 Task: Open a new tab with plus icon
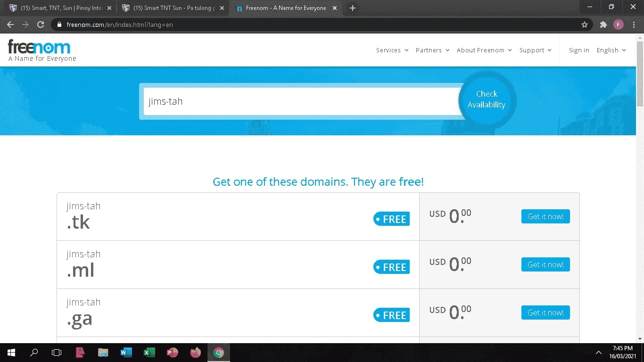(352, 8)
